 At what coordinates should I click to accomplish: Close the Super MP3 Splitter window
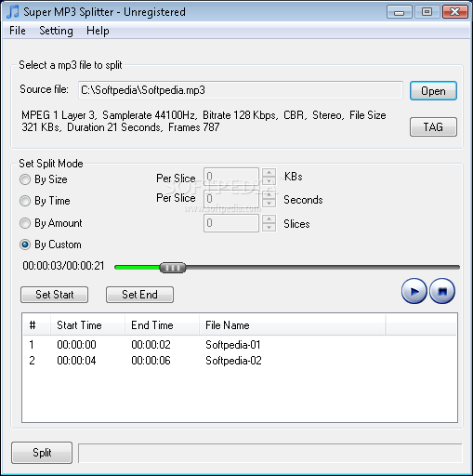pos(454,12)
